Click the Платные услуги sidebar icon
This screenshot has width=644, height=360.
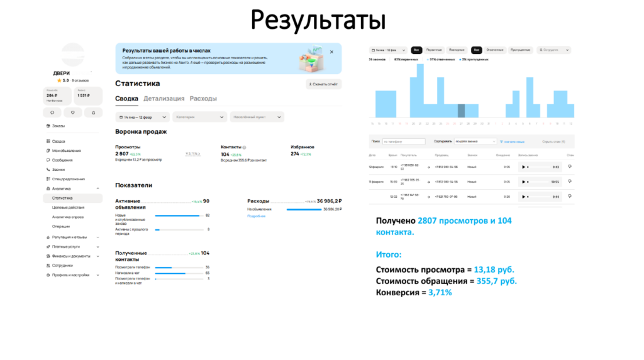[48, 247]
